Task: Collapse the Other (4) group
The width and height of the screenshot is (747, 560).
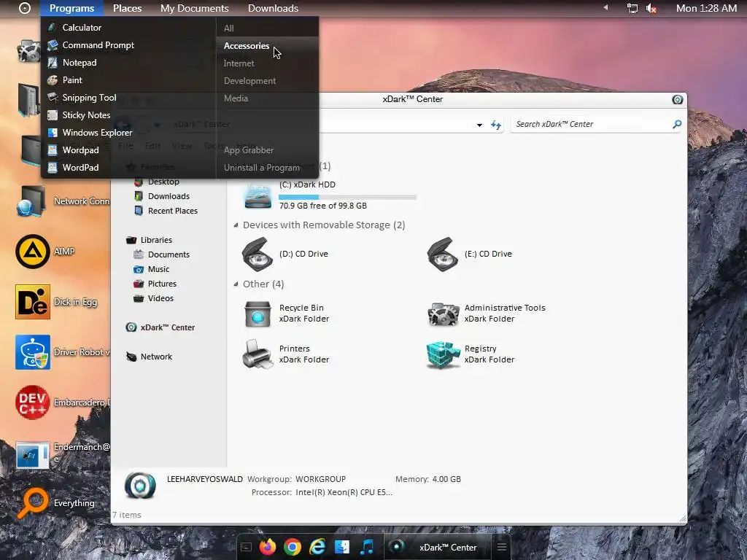Action: pyautogui.click(x=236, y=284)
